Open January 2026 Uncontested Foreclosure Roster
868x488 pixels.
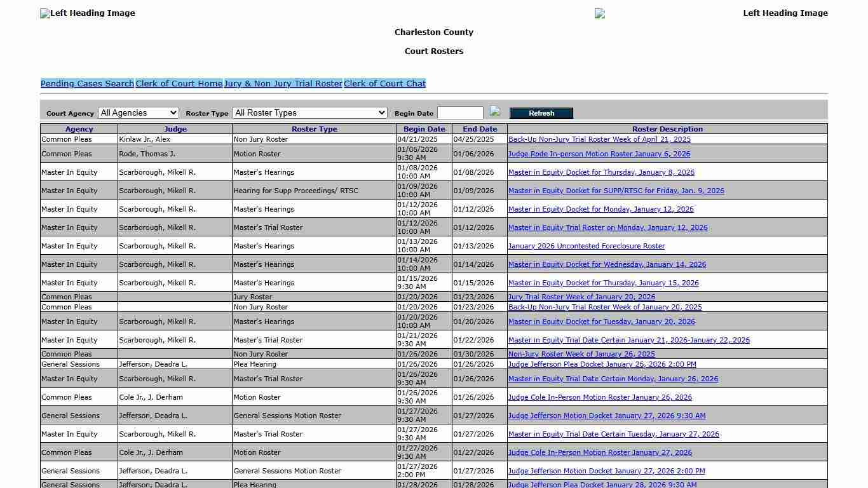586,246
